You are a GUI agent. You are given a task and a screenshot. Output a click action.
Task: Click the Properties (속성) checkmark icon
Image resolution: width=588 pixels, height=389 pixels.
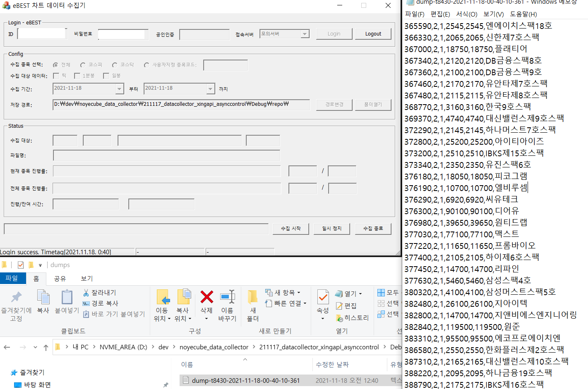pyautogui.click(x=323, y=297)
